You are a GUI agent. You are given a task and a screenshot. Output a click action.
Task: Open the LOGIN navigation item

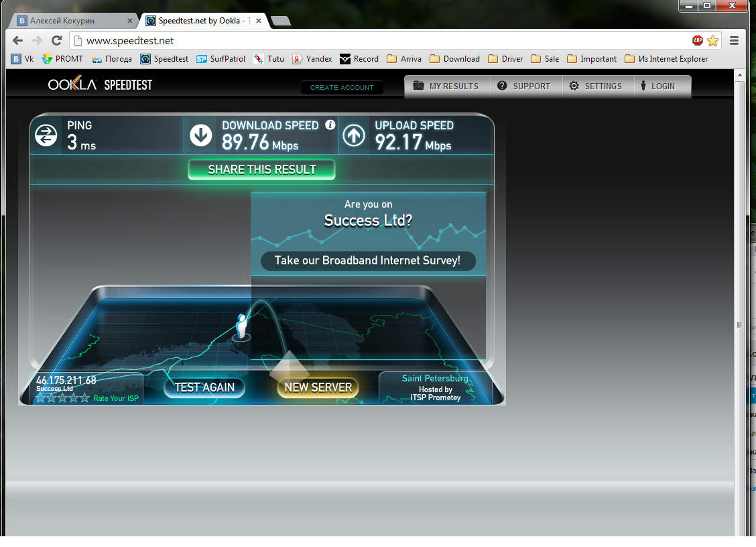click(662, 86)
